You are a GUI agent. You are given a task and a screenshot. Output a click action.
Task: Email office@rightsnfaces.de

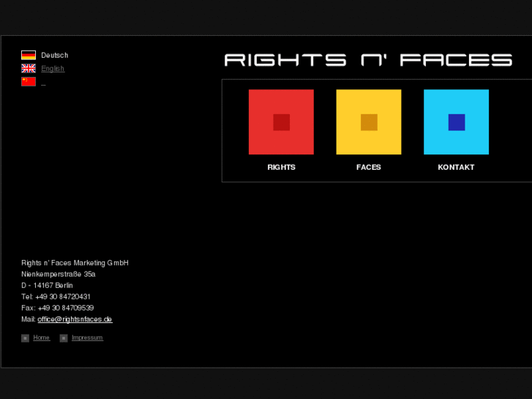tap(75, 319)
